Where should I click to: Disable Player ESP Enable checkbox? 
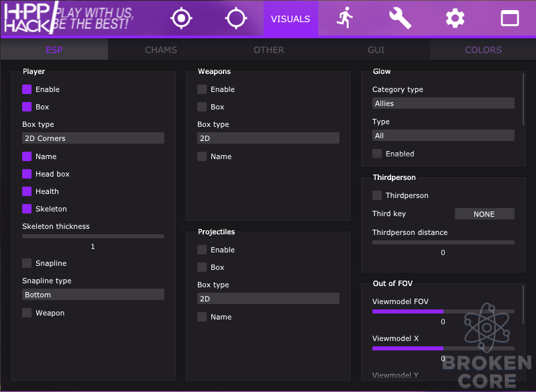[27, 89]
